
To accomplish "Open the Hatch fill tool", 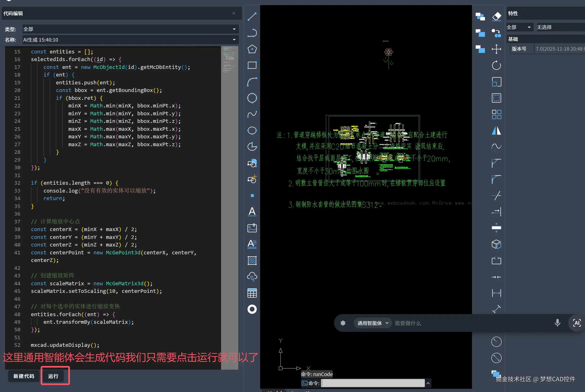I will (252, 260).
